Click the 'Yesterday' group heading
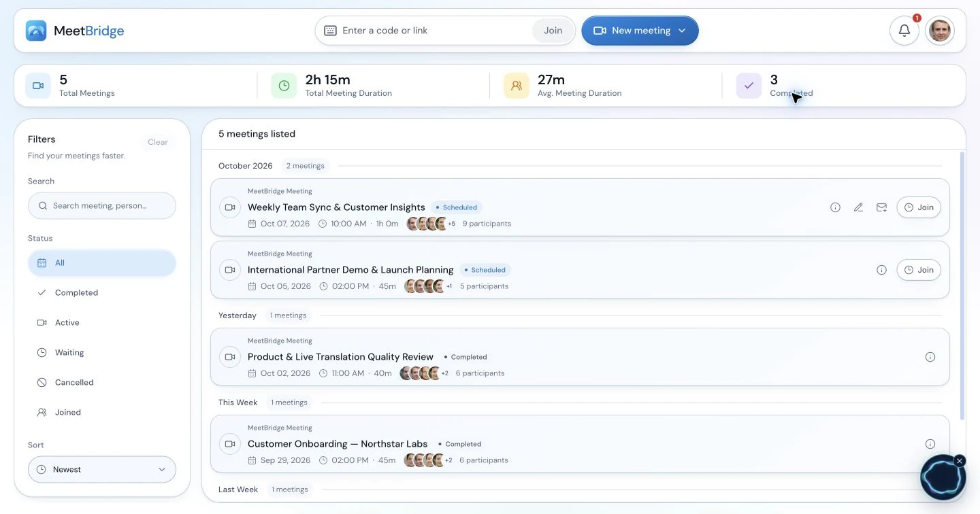Screen dimensions: 980x514 pos(238,315)
